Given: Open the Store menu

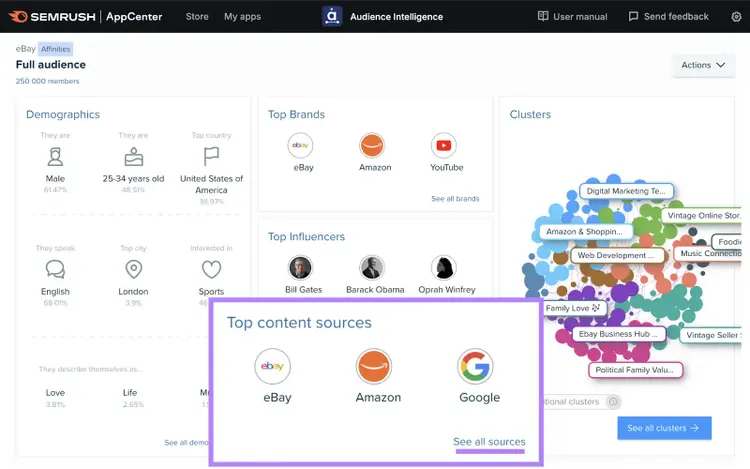Looking at the screenshot, I should point(197,17).
